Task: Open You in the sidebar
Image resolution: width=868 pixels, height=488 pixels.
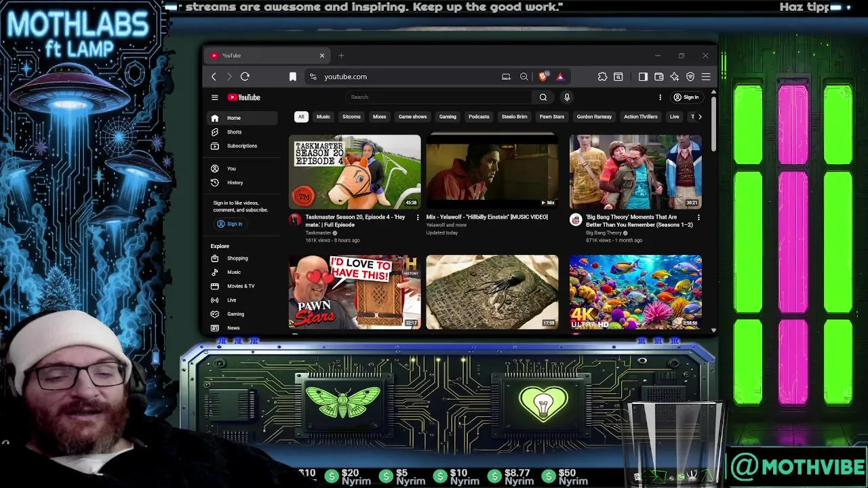Action: coord(242,169)
